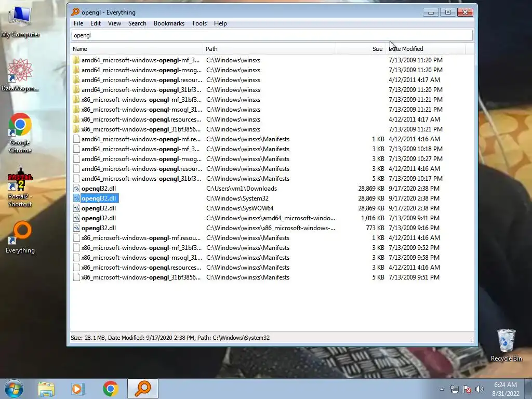Click folder icon of x86 opengl_31bf3856 winsxs folder

(x=76, y=129)
